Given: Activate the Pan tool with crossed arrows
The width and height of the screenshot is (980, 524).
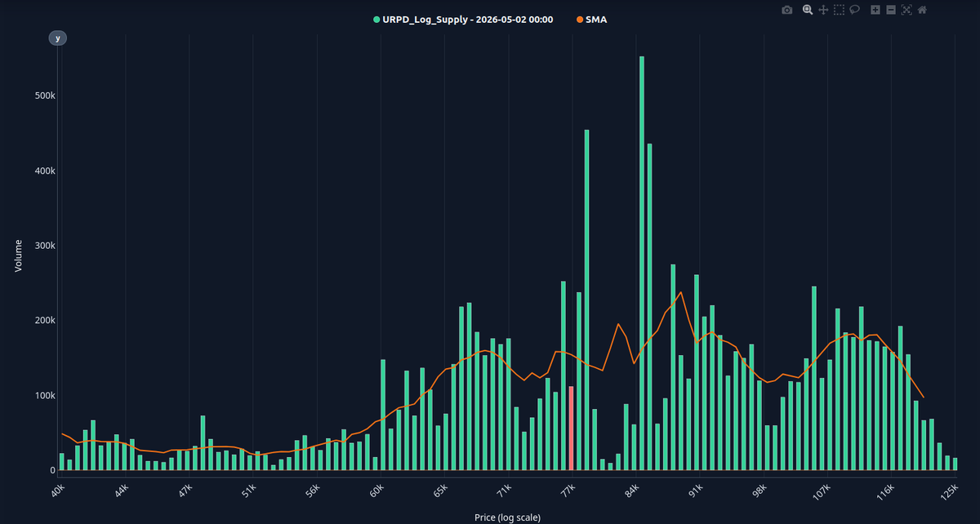Looking at the screenshot, I should (x=823, y=10).
